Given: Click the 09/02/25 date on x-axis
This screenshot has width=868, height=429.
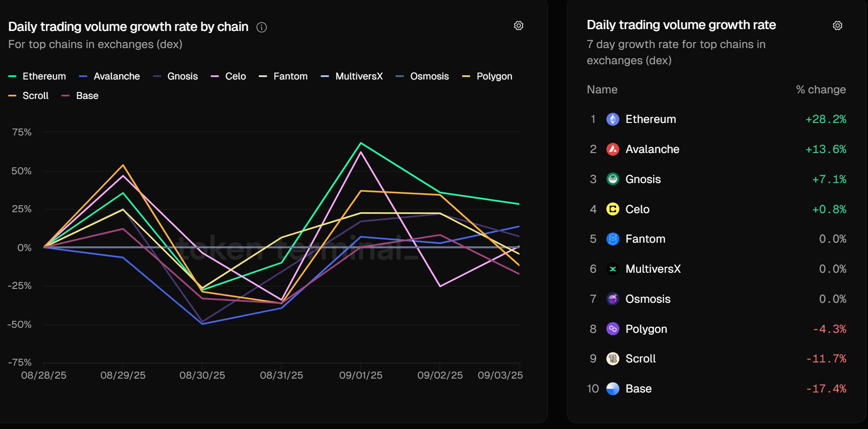Looking at the screenshot, I should point(440,375).
